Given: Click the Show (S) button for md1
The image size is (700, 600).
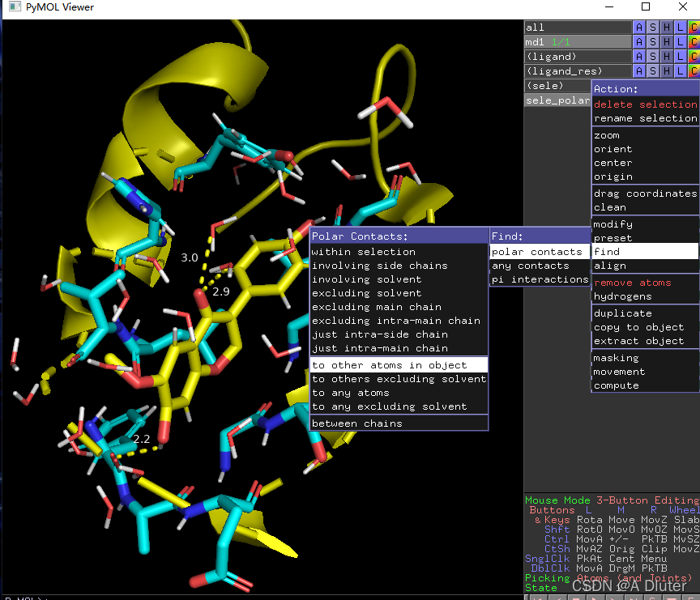Looking at the screenshot, I should tap(653, 42).
